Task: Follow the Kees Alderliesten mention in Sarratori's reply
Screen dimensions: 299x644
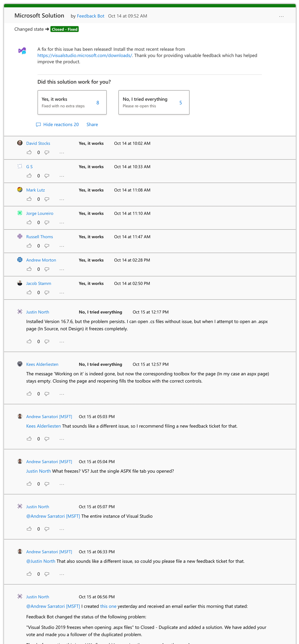Action: coord(43,426)
